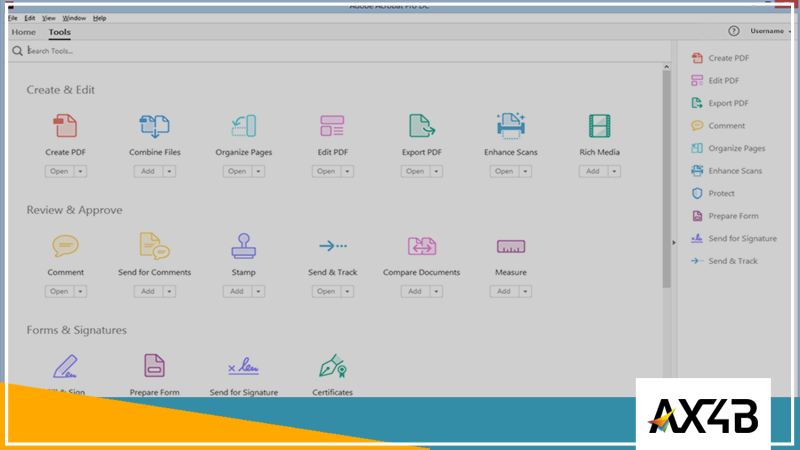Open the Username account dropdown
800x450 pixels.
(x=770, y=31)
